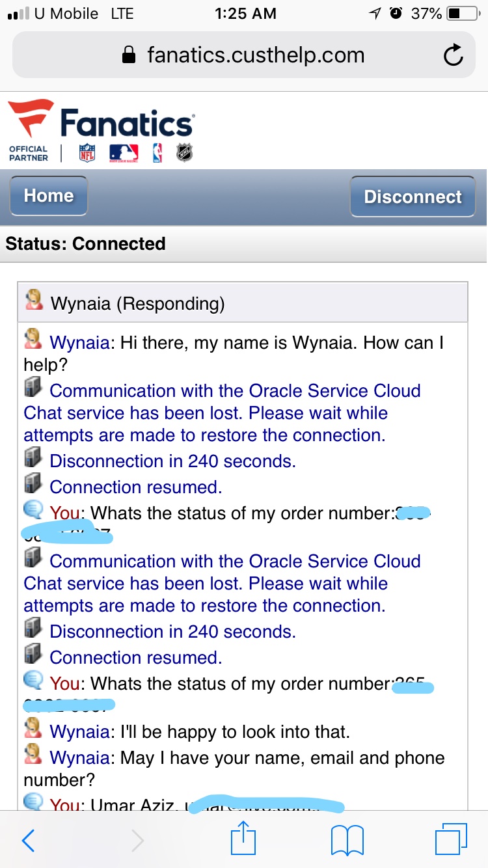Screen dimensions: 488x868
Task: Click the Wynaia name label in blue
Action: click(78, 342)
